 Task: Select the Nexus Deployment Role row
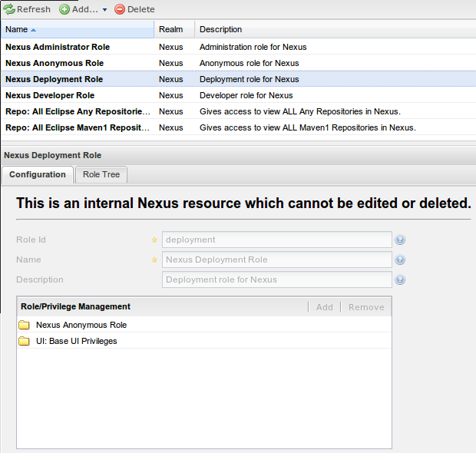238,79
